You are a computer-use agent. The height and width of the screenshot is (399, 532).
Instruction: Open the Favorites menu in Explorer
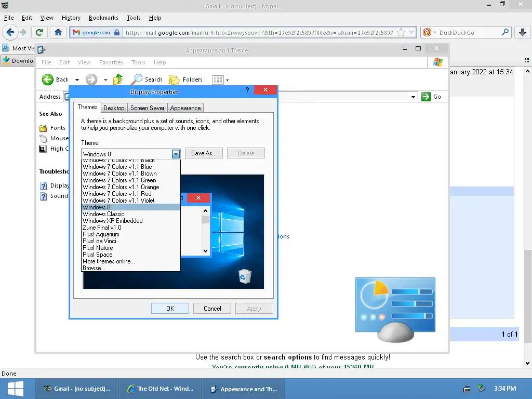click(111, 62)
